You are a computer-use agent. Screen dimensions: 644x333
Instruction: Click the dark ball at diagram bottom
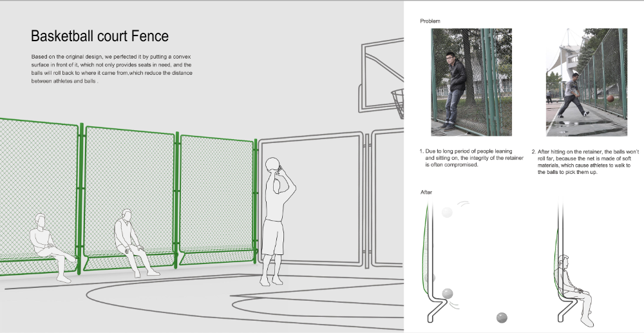(502, 318)
